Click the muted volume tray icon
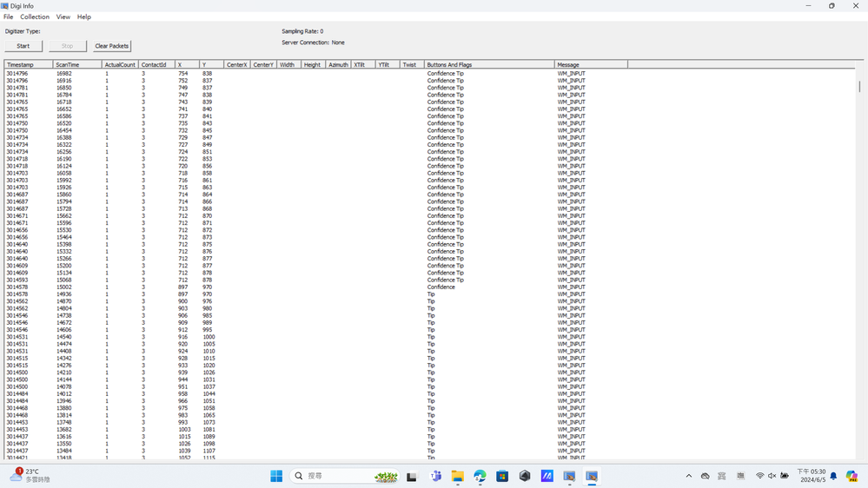Image resolution: width=868 pixels, height=488 pixels. coord(772,476)
